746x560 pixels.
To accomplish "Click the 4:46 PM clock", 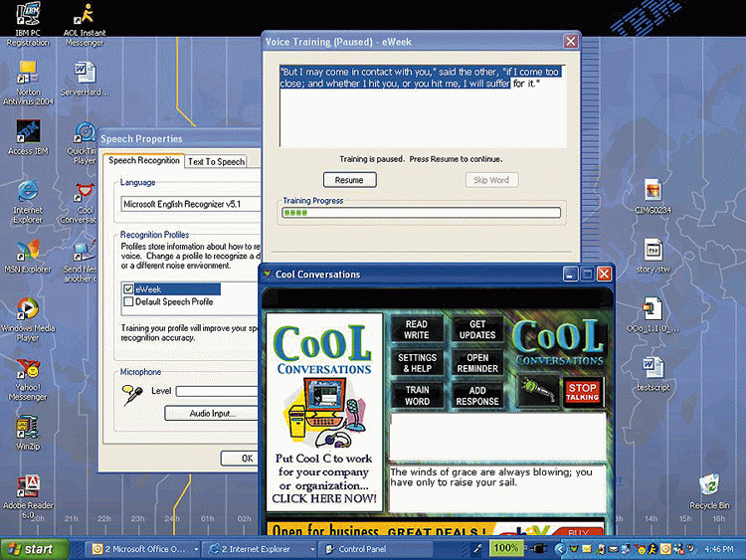I will coord(718,549).
